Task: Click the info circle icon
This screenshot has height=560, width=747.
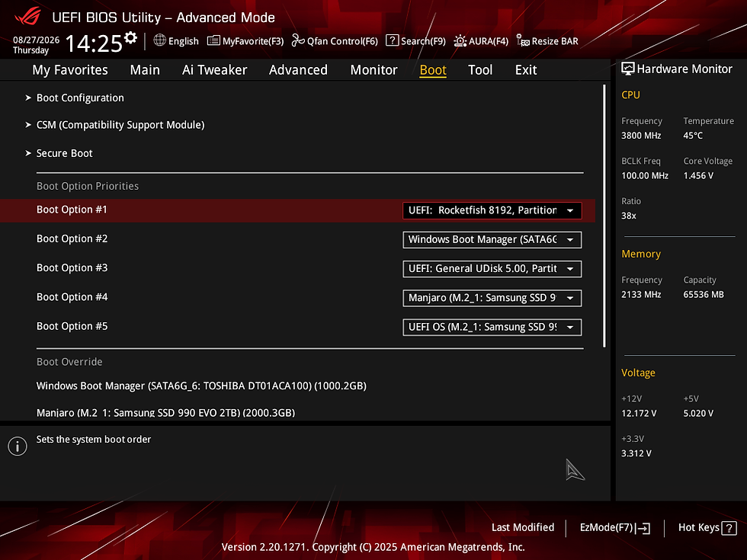Action: 18,446
